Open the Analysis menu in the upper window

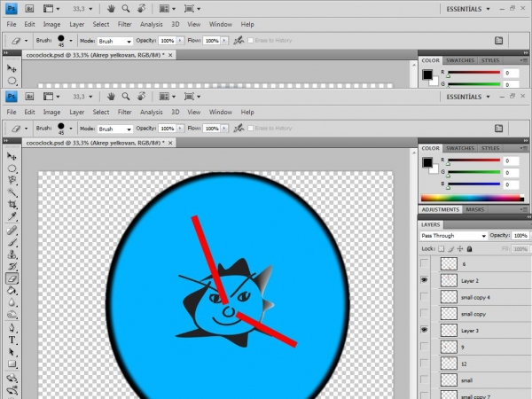[x=152, y=24]
